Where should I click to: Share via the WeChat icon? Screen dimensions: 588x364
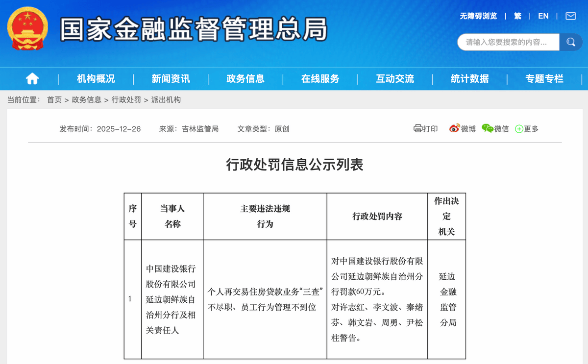pos(487,129)
